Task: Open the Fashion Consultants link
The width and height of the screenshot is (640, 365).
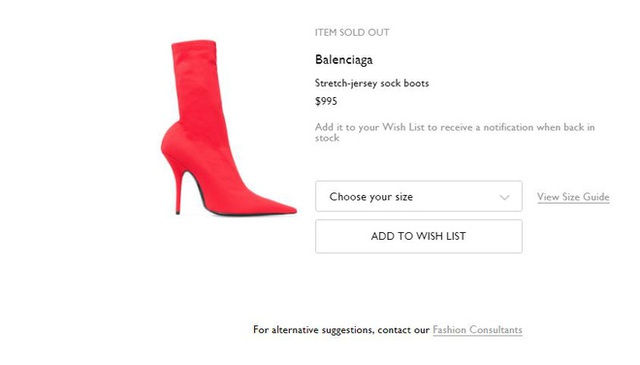Action: (477, 329)
